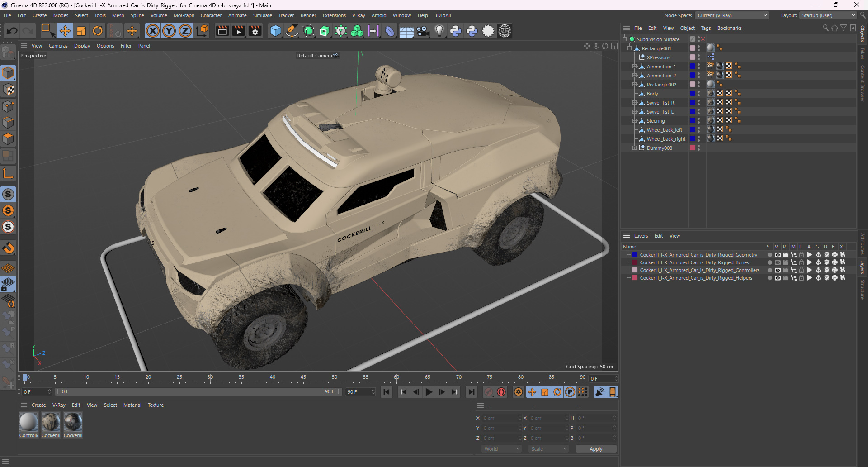Toggle visibility eye for Helpers layer
This screenshot has width=868, height=467.
[778, 278]
